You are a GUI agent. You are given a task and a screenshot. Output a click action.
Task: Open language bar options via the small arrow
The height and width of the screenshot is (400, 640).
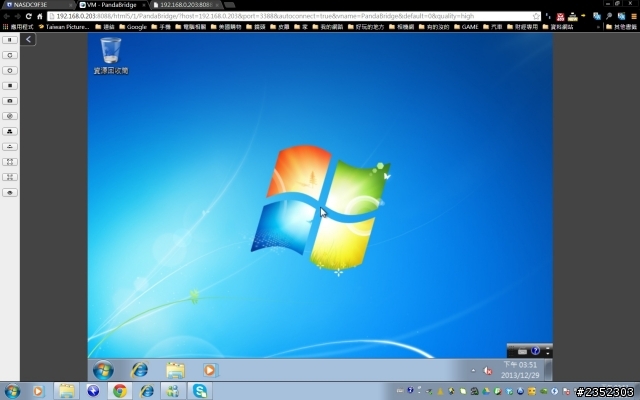(548, 353)
